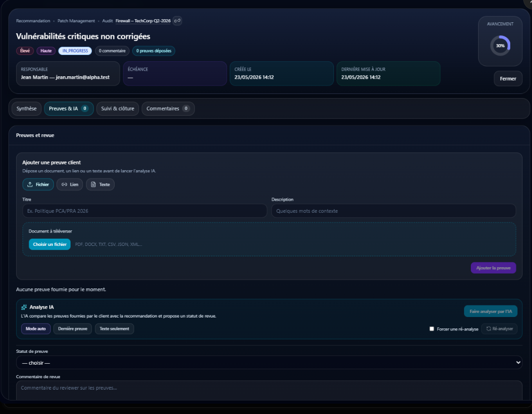
Task: Copy link icon next to Firewall audit breadcrumb
Action: pos(177,21)
